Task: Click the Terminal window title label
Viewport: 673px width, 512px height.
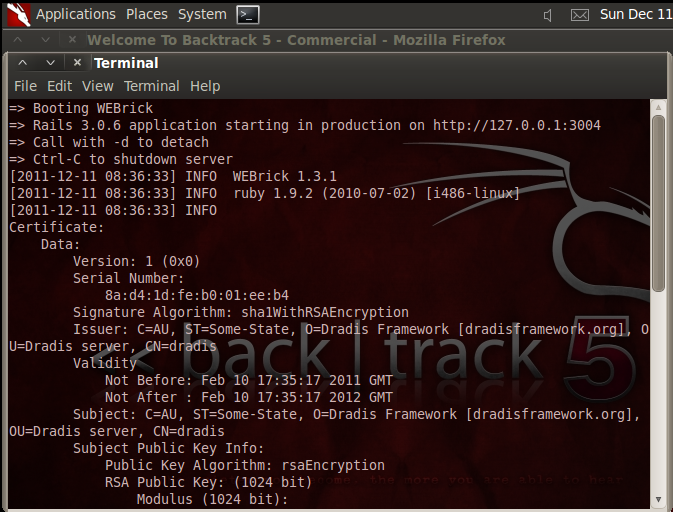Action: pos(126,63)
